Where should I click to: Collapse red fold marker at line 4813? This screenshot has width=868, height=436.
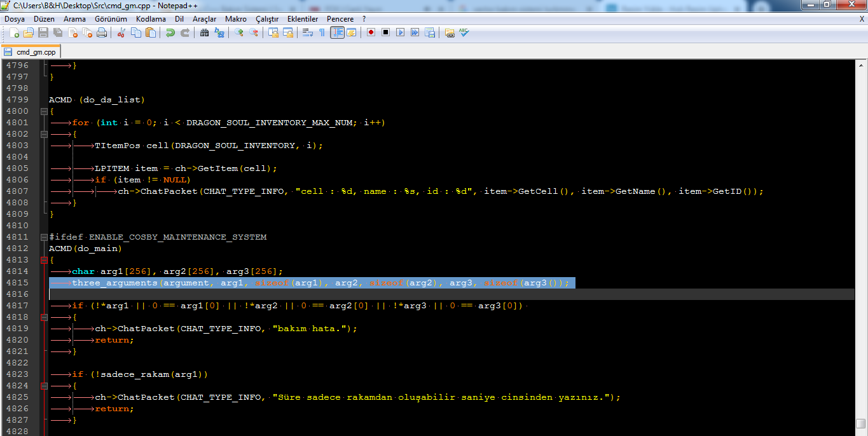pyautogui.click(x=44, y=260)
